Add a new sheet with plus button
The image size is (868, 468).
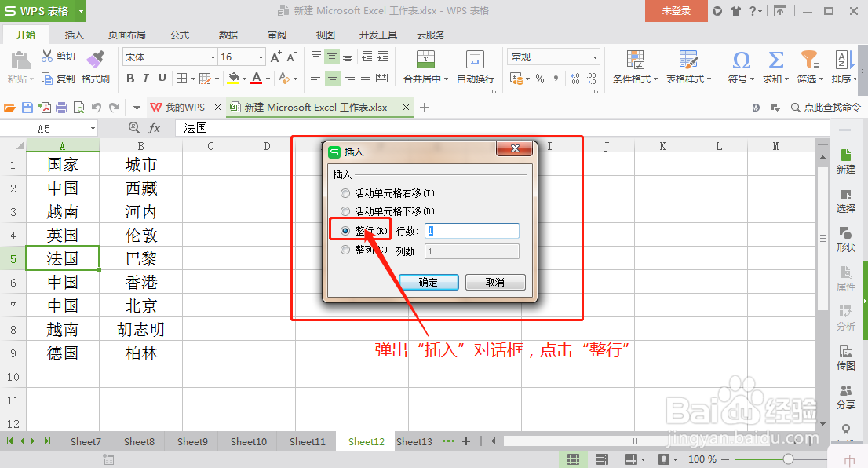[466, 441]
